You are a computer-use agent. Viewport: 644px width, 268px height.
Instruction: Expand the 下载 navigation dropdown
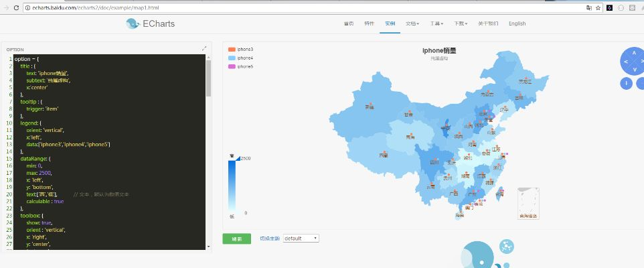coord(461,23)
